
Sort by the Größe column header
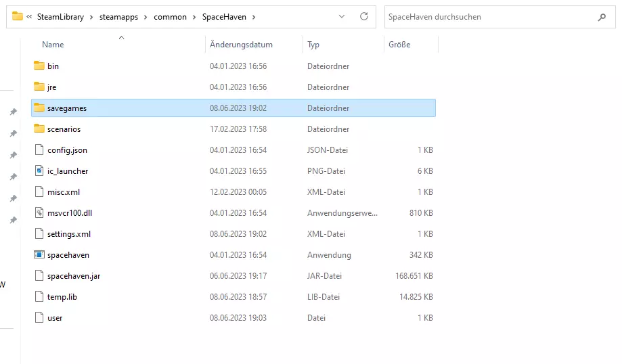[399, 45]
